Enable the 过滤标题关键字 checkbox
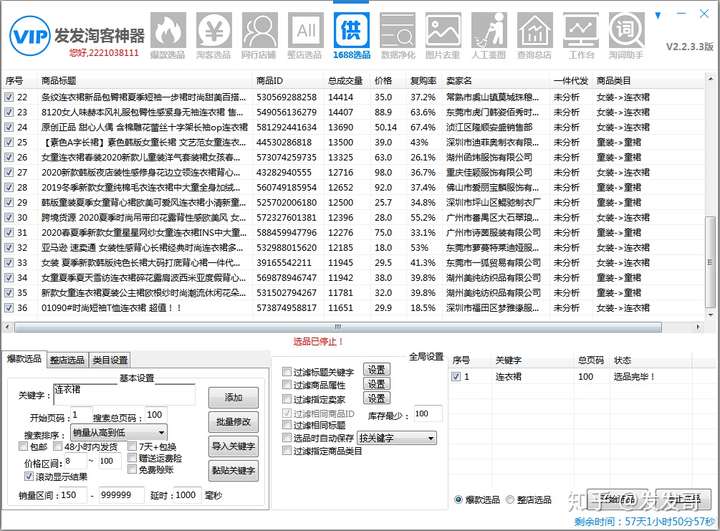Image resolution: width=720 pixels, height=531 pixels. click(x=287, y=372)
